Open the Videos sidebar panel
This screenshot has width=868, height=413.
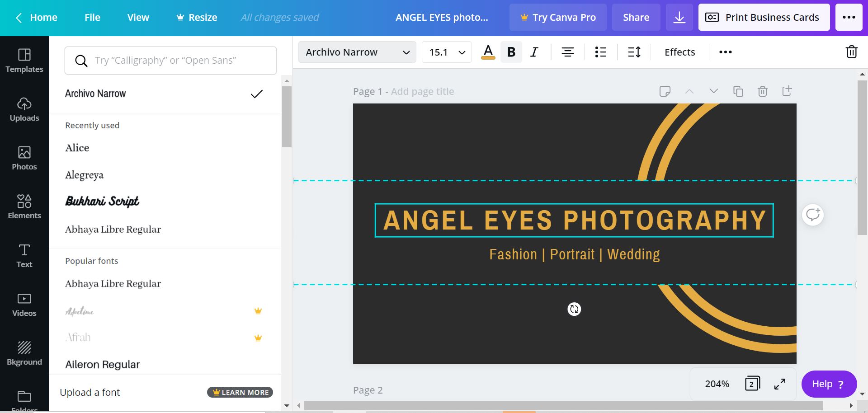[24, 305]
